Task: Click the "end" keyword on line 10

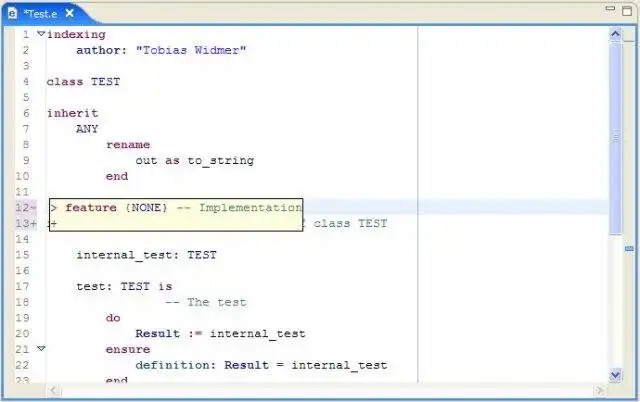Action: click(117, 176)
